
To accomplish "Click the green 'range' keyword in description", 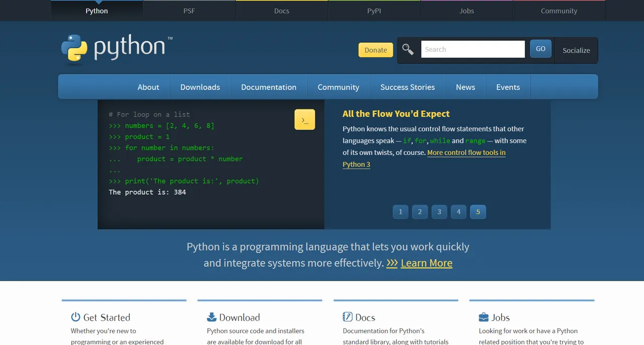I will tap(475, 141).
